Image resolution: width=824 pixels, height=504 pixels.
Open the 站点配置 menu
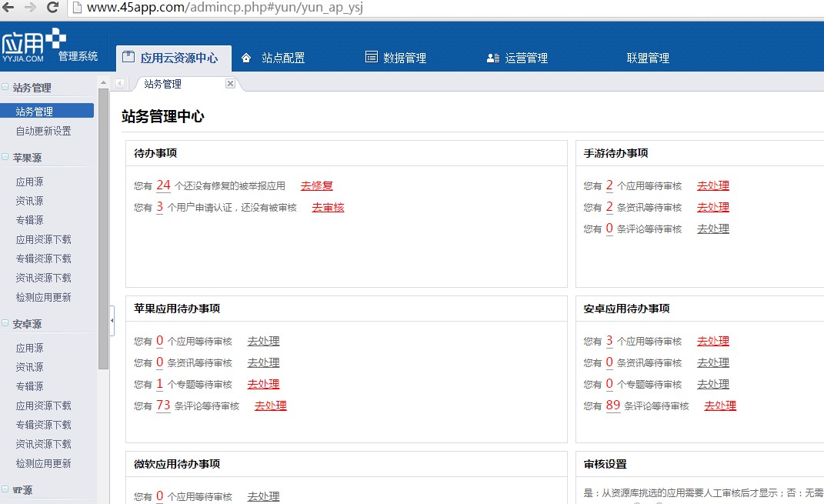(283, 58)
